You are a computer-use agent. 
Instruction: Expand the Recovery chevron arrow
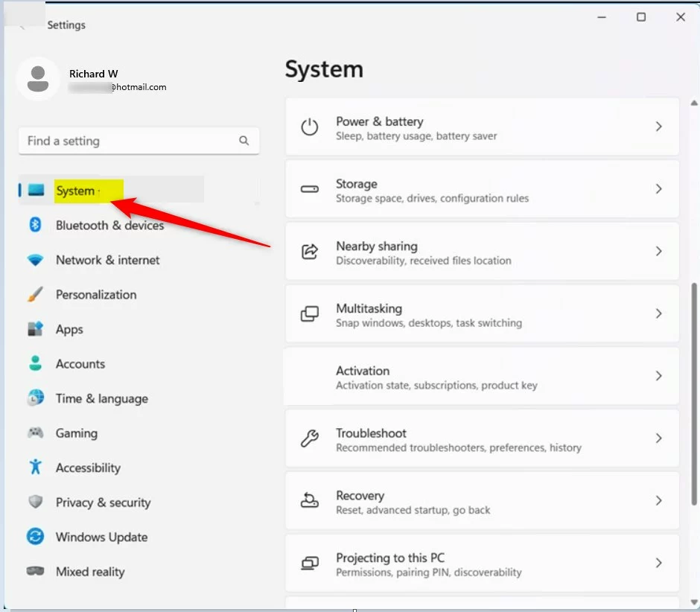coord(658,501)
